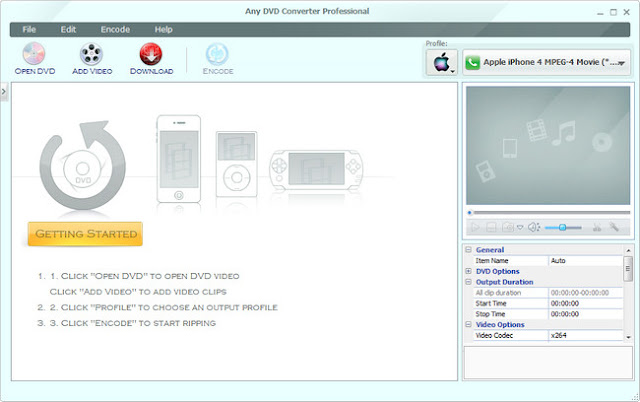Click the Getting Started button

click(x=85, y=234)
